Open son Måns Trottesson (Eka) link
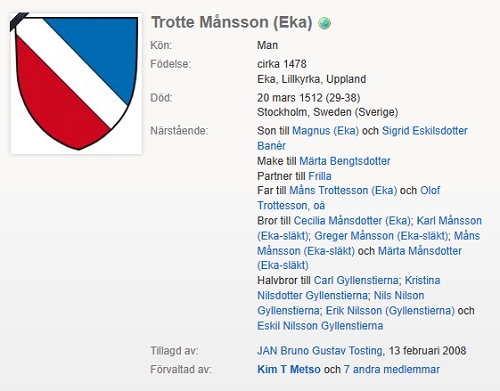Screen dimensions: 500x391 (x=343, y=190)
